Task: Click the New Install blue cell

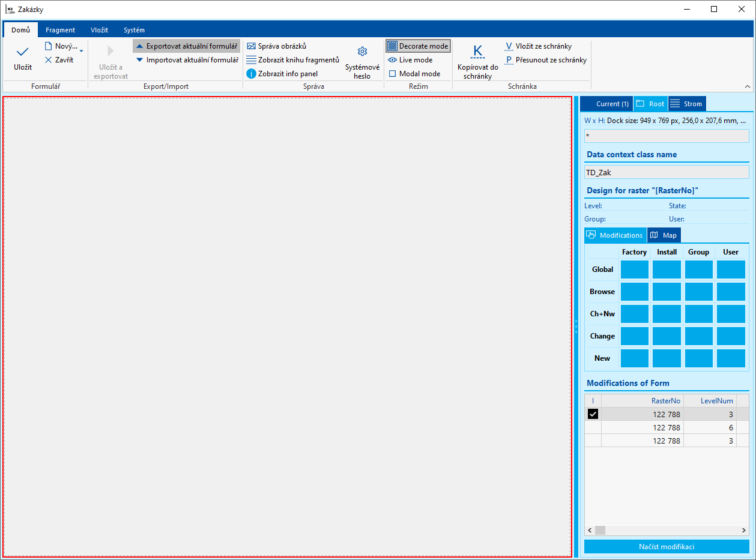Action: click(667, 358)
